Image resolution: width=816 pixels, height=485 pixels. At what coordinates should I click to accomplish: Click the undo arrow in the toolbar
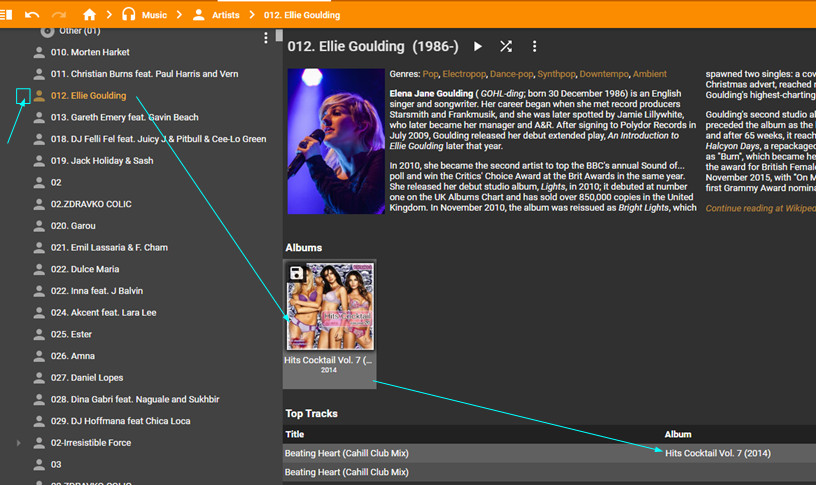[33, 15]
